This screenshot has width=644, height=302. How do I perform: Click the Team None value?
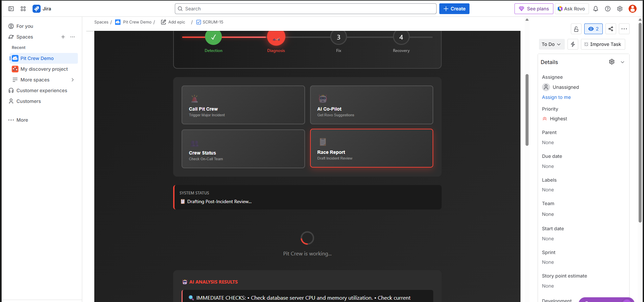click(x=548, y=214)
